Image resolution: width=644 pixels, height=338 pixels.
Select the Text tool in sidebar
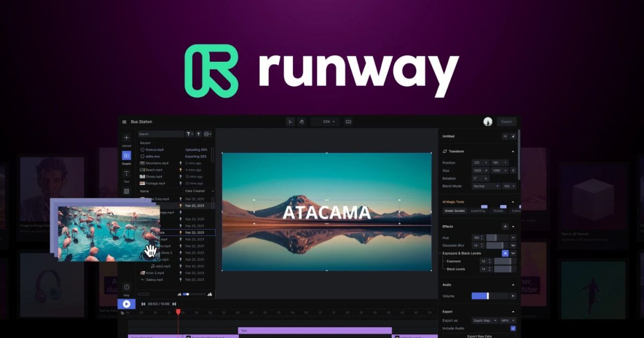coord(127,174)
